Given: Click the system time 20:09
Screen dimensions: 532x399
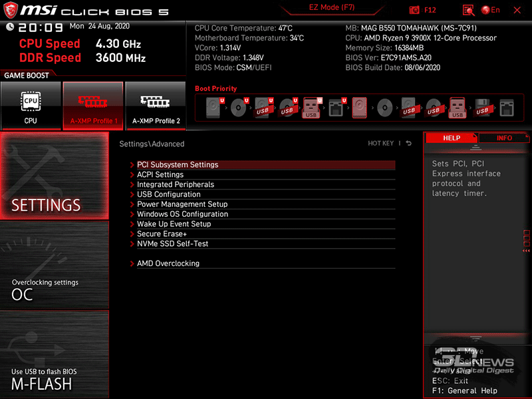Looking at the screenshot, I should coord(41,27).
